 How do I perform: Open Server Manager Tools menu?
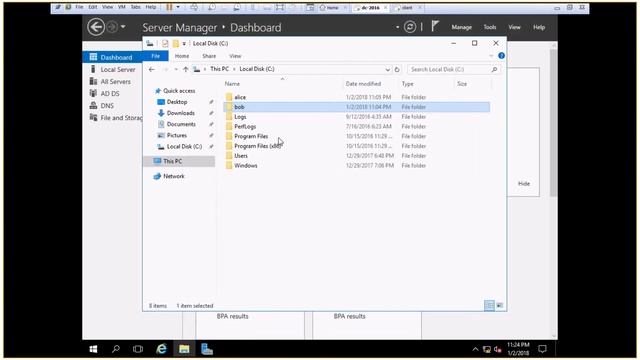(490, 27)
